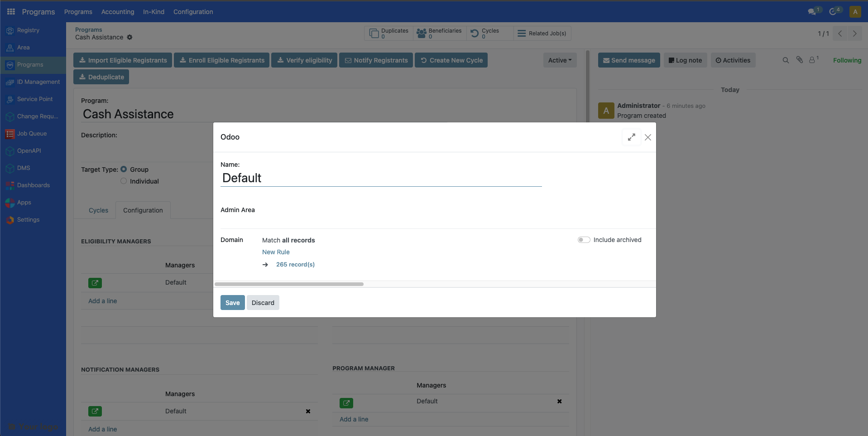Click the New Rule link
Viewport: 868px width, 436px height.
tap(276, 252)
